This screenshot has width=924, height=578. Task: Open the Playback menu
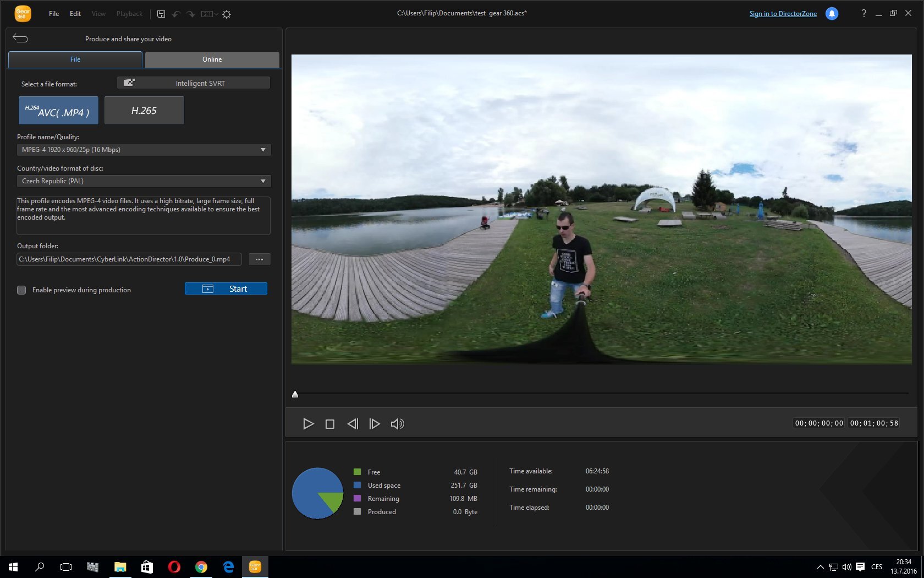click(x=129, y=13)
